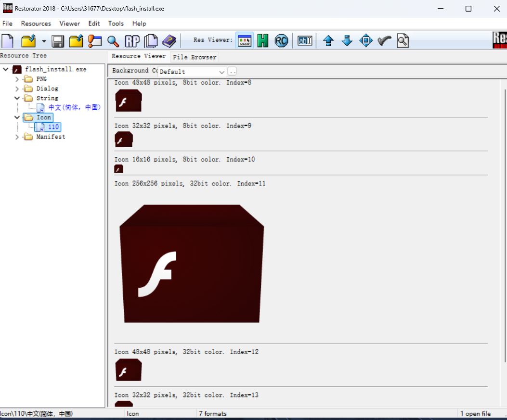The width and height of the screenshot is (507, 420).
Task: Open the Background Color Default dropdown
Action: 192,71
